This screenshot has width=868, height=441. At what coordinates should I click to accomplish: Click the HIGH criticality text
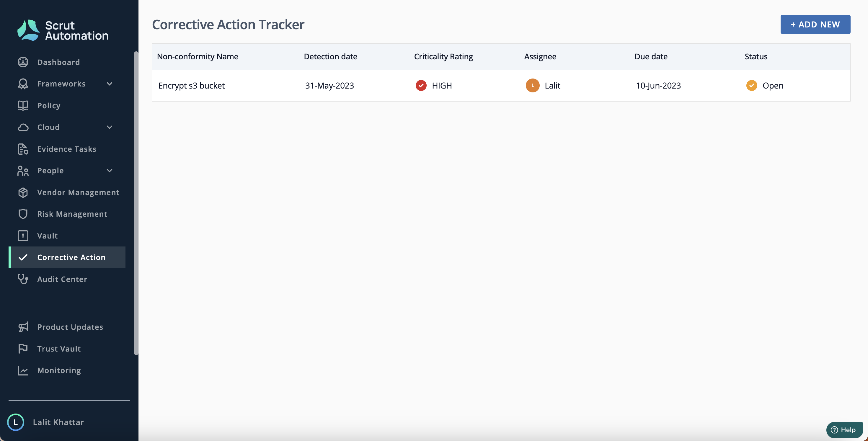point(442,86)
